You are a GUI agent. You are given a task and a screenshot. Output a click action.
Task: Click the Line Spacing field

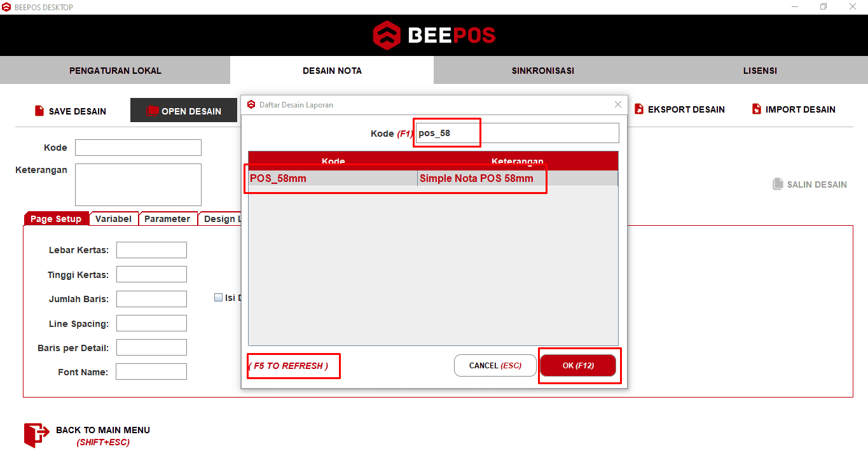tap(151, 323)
